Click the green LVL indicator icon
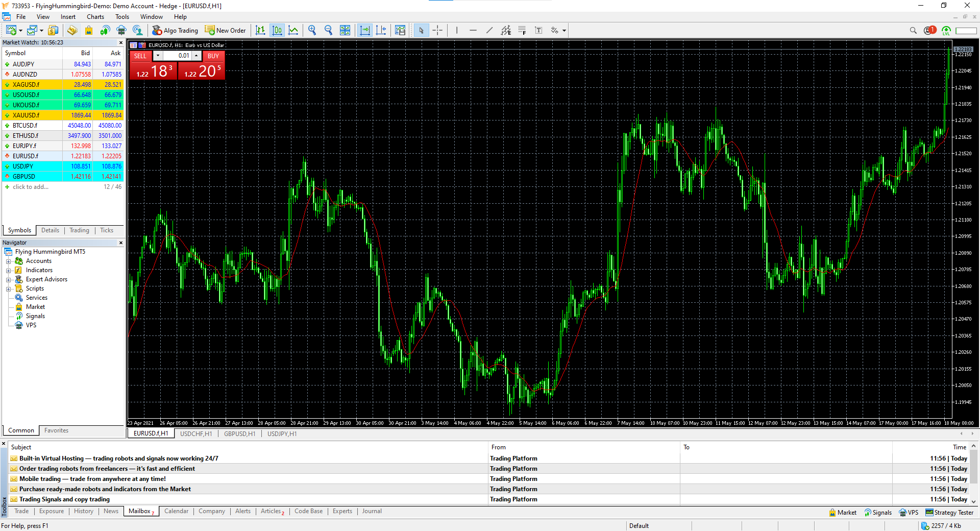This screenshot has height=531, width=980. (x=946, y=31)
